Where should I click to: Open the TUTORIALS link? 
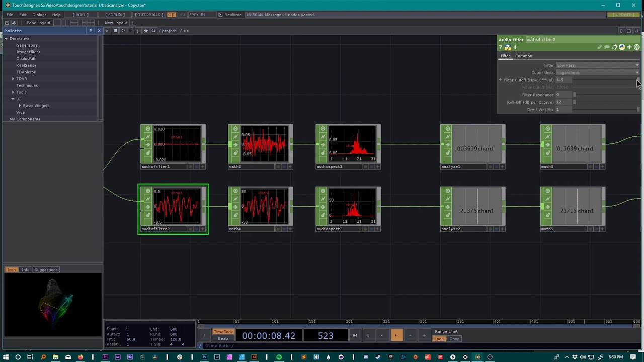[x=149, y=15]
